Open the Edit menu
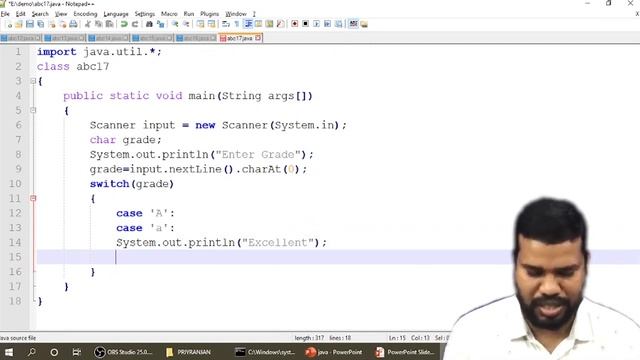 click(x=20, y=14)
